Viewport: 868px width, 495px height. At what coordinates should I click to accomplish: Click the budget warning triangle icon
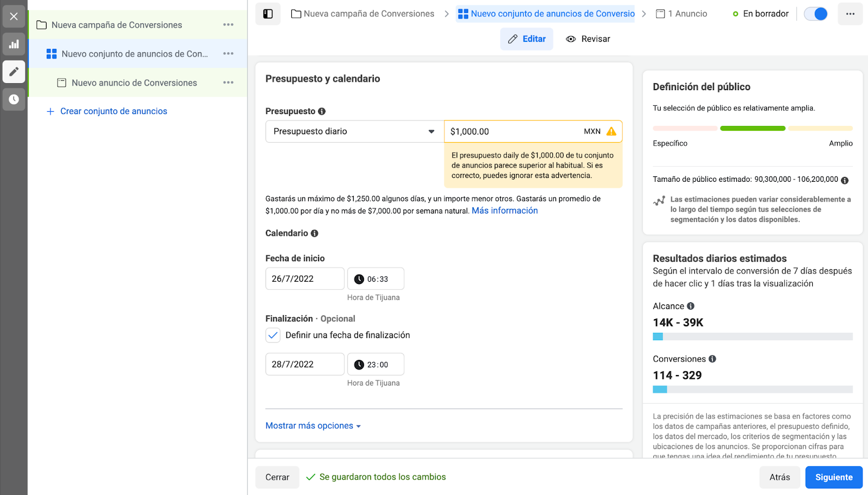point(611,131)
